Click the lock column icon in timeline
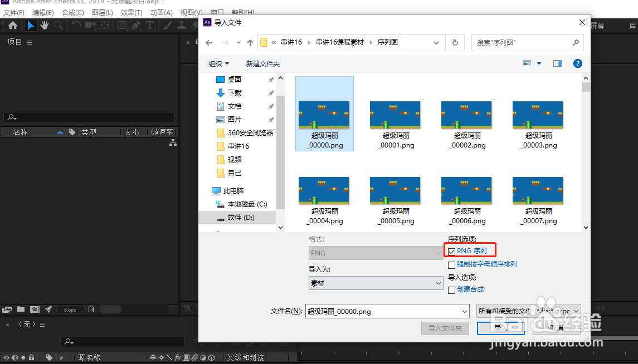Image resolution: width=638 pixels, height=364 pixels. (x=31, y=357)
